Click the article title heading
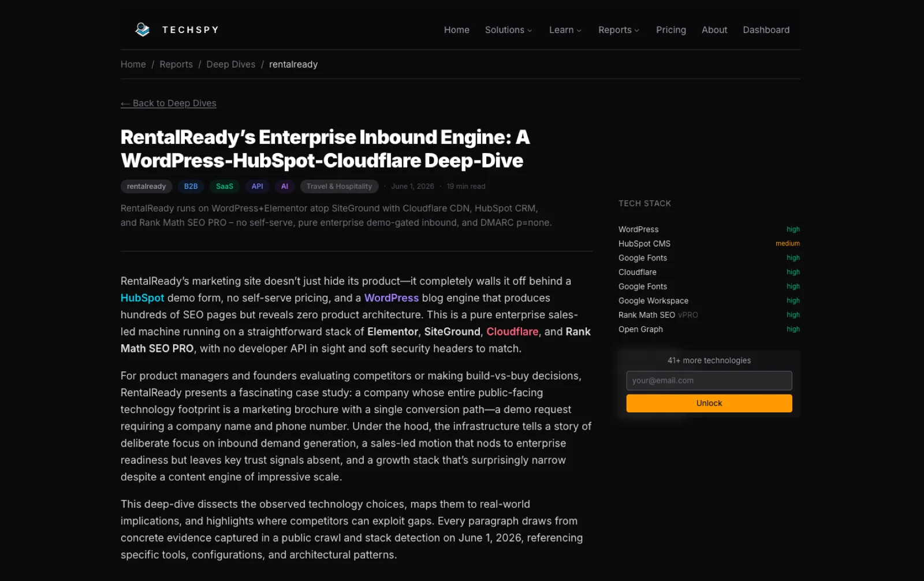The height and width of the screenshot is (581, 924). click(325, 149)
